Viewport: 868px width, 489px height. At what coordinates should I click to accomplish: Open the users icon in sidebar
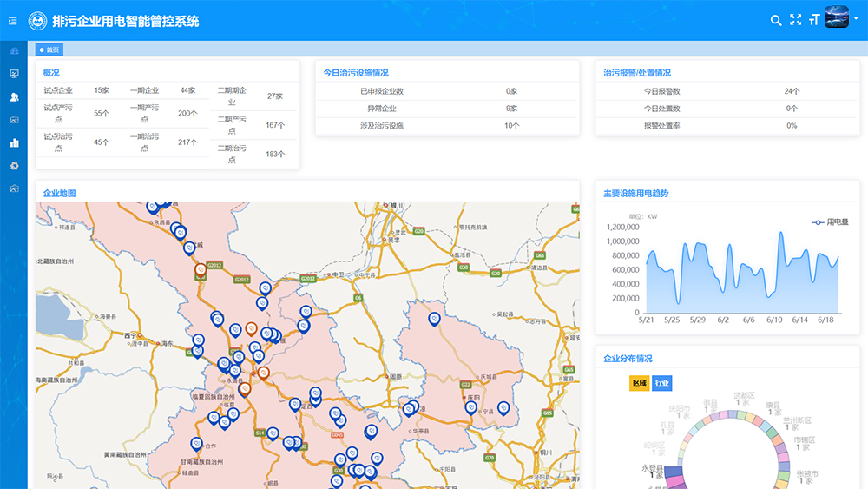point(14,96)
